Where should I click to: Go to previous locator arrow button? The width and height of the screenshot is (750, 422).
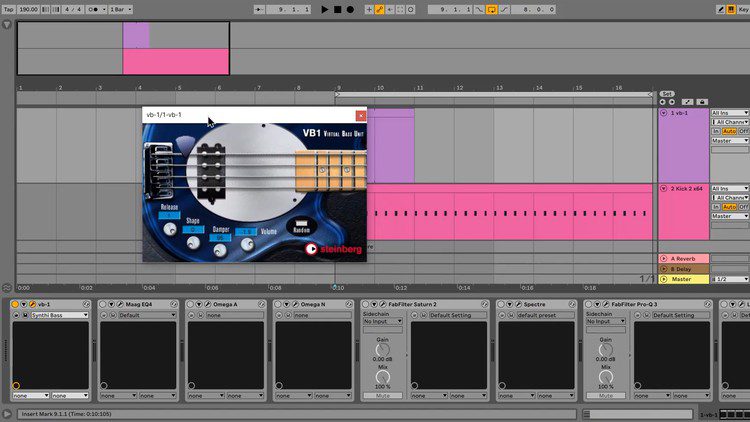pos(662,102)
